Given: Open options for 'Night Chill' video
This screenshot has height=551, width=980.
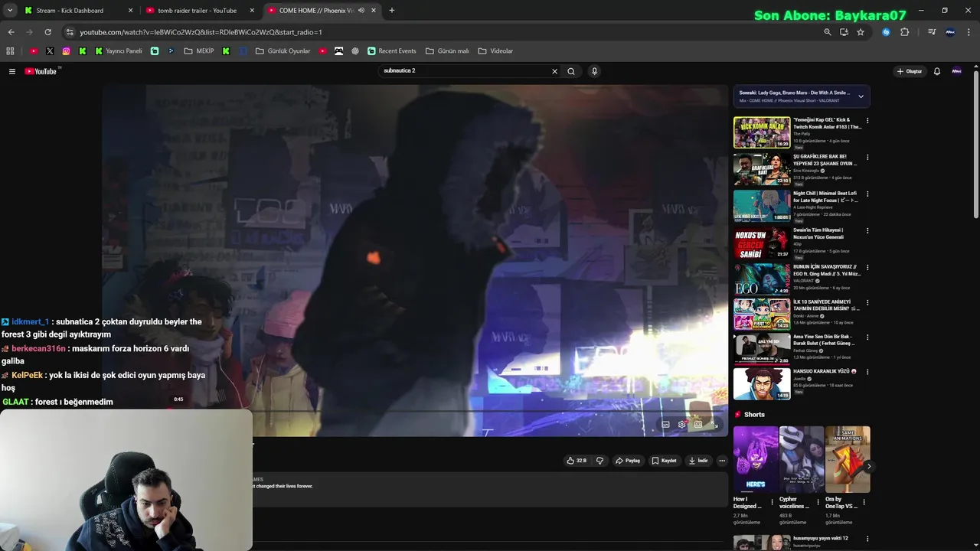Looking at the screenshot, I should (x=867, y=194).
